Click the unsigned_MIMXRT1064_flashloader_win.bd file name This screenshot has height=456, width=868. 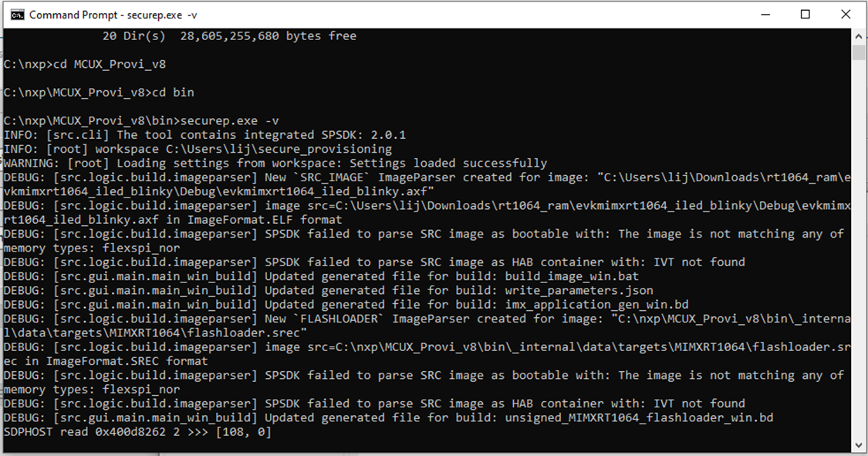pyautogui.click(x=639, y=417)
